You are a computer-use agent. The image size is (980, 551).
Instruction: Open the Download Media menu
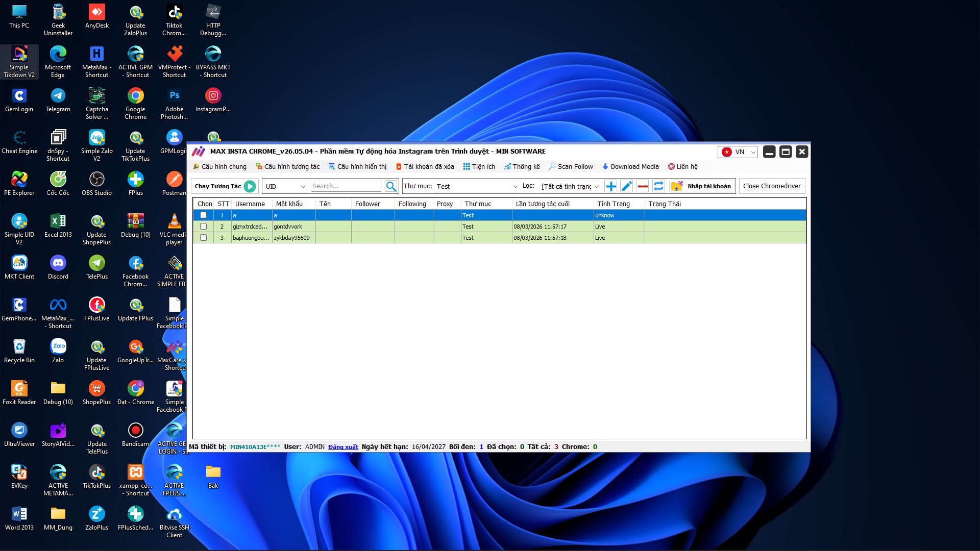click(630, 167)
